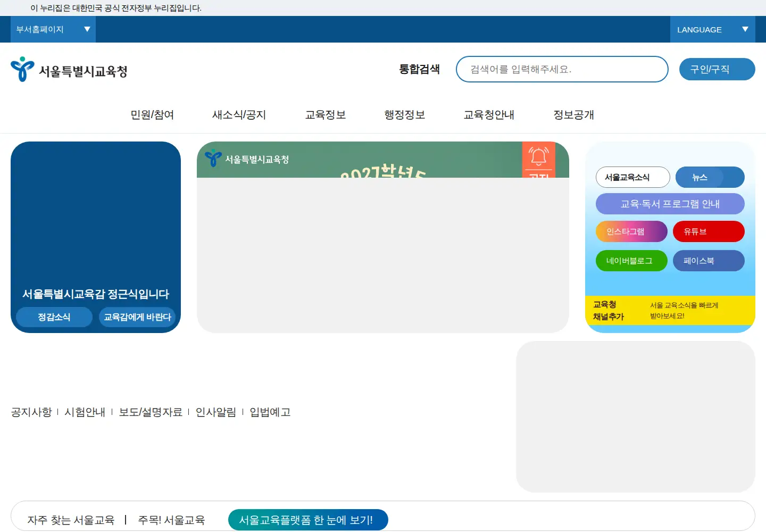Click the 서울특별시교육감 정근식입니다 heading
Image resolution: width=766 pixels, height=532 pixels.
[x=96, y=294]
